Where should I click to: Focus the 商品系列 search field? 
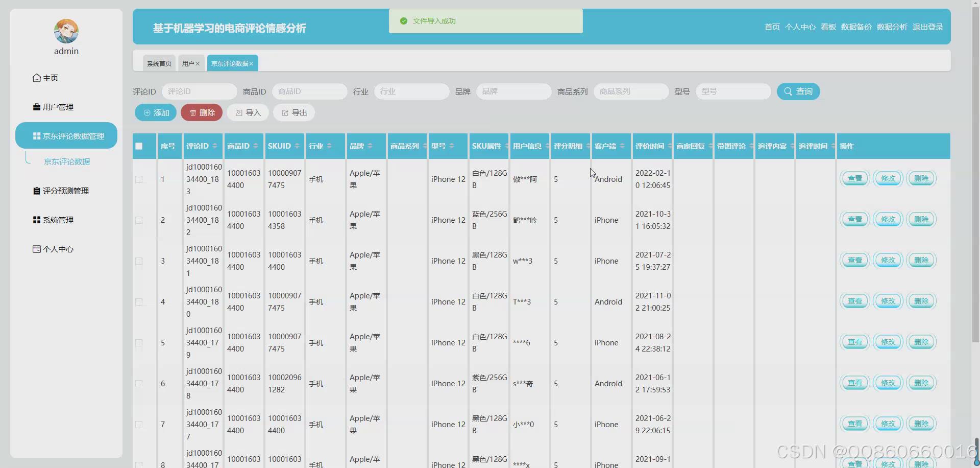click(x=631, y=91)
